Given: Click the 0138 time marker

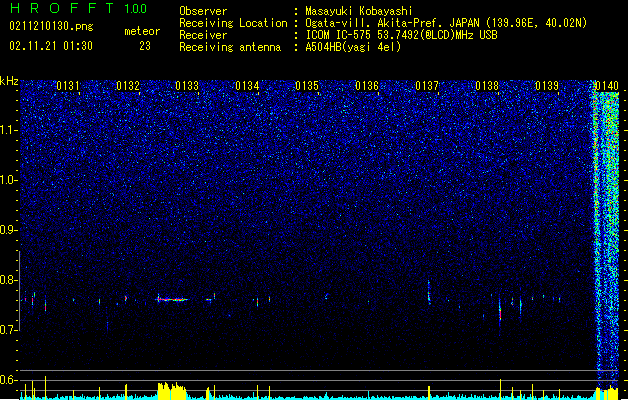Looking at the screenshot, I should [x=487, y=86].
